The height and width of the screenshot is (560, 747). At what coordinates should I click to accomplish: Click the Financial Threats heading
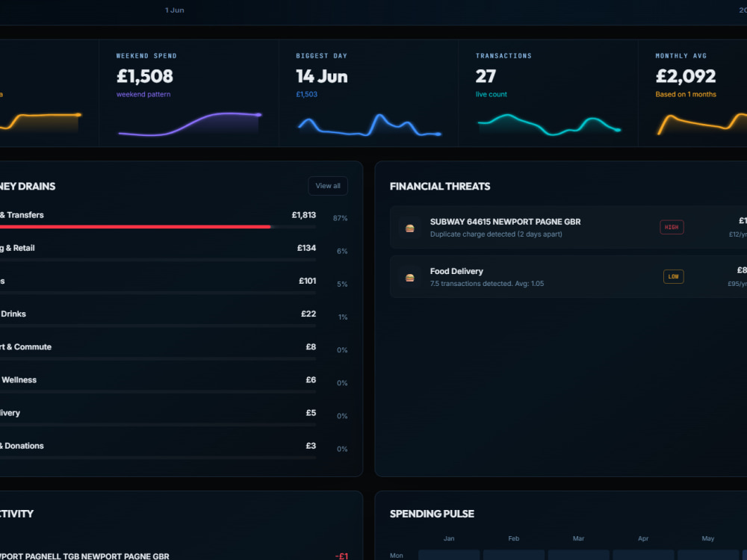pyautogui.click(x=440, y=186)
